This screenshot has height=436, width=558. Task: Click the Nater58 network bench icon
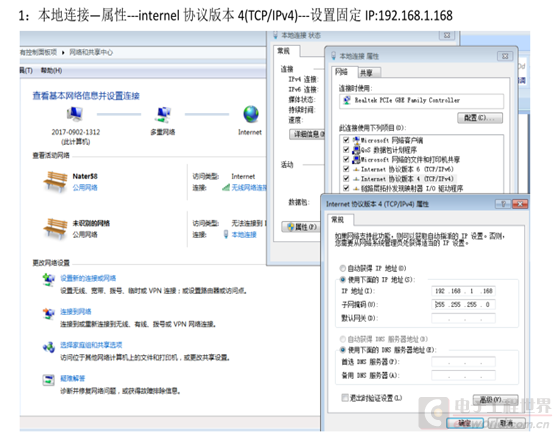coord(55,182)
